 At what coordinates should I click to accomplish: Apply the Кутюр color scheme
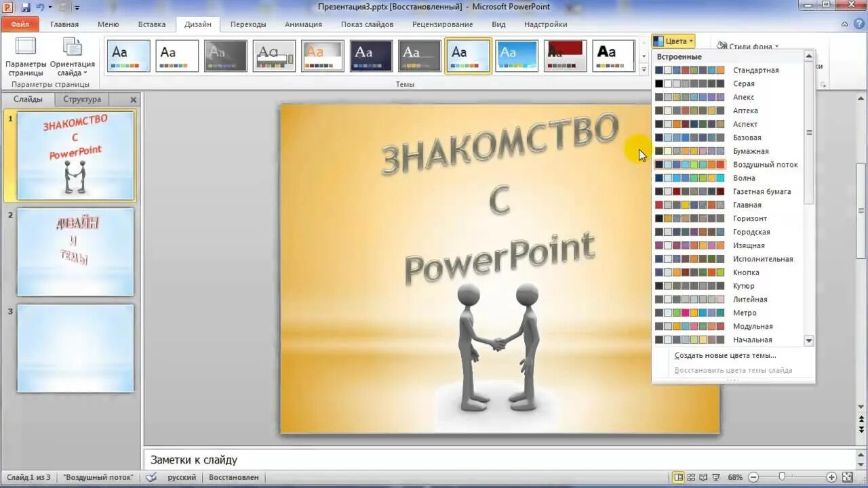pyautogui.click(x=730, y=286)
